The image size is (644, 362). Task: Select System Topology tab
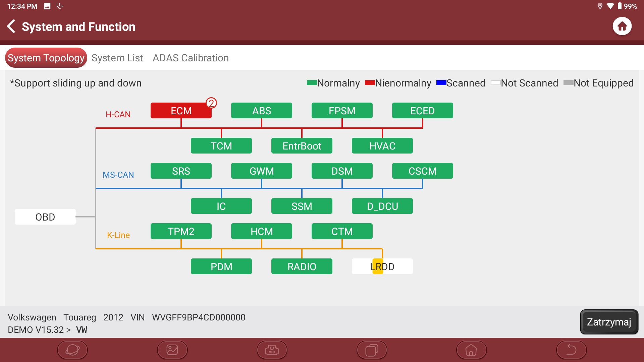pos(46,58)
